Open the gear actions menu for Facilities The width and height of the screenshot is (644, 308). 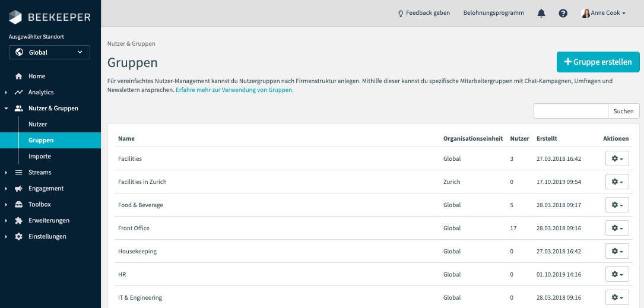tap(617, 158)
